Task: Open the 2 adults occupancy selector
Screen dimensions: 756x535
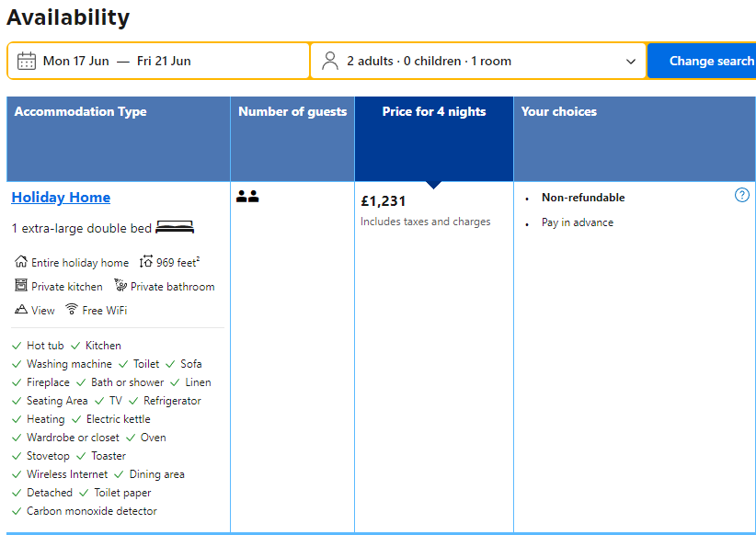Action: [429, 62]
